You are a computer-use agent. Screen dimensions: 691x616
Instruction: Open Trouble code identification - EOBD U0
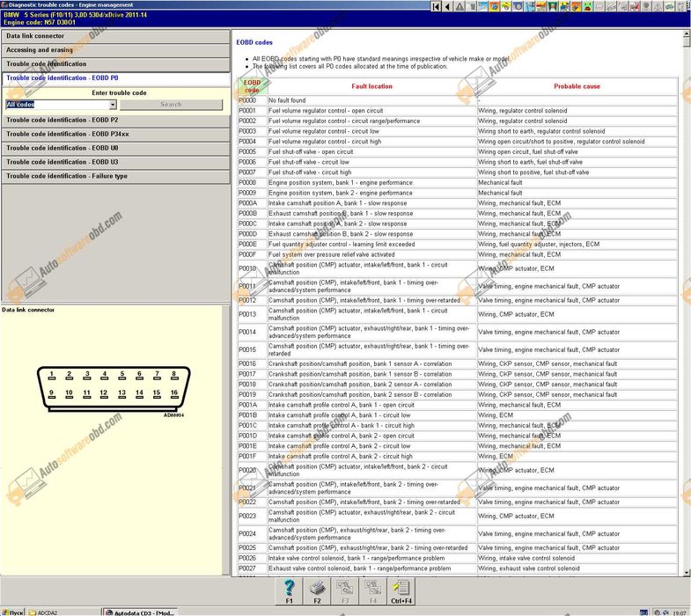click(115, 148)
